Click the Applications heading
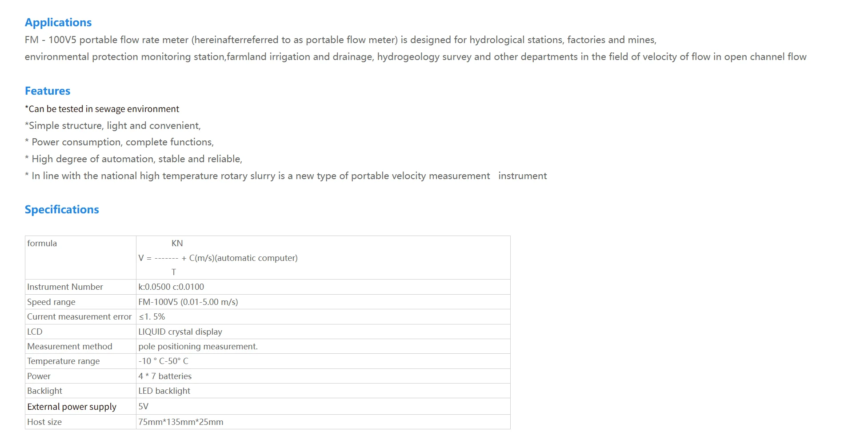The width and height of the screenshot is (868, 444). point(58,22)
